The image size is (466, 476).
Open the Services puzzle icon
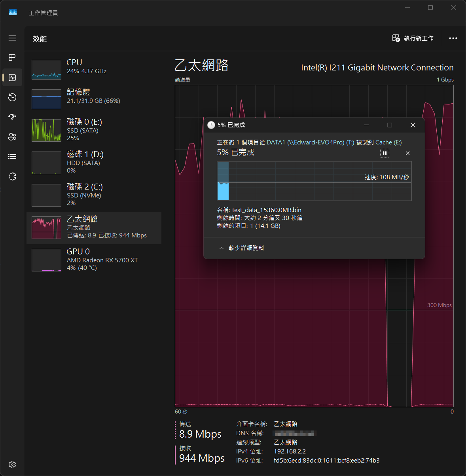click(12, 176)
